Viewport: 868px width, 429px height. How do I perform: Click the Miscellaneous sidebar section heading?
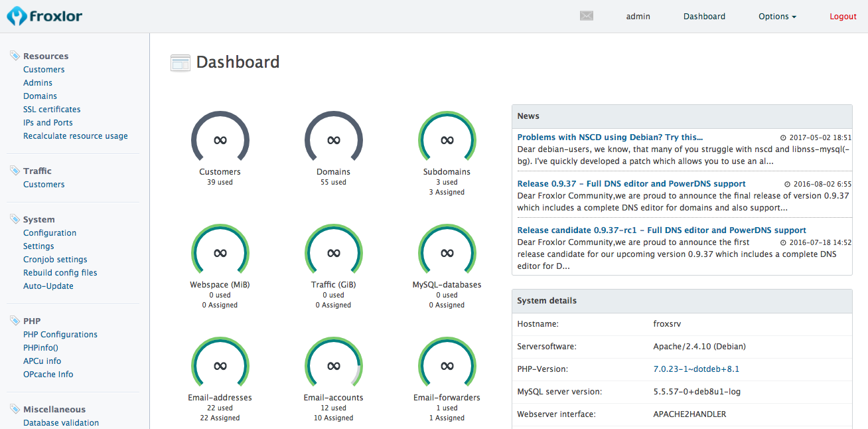coord(54,410)
